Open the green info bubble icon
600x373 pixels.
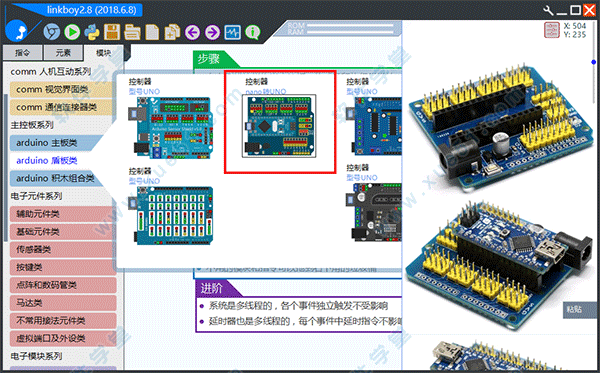[x=253, y=33]
